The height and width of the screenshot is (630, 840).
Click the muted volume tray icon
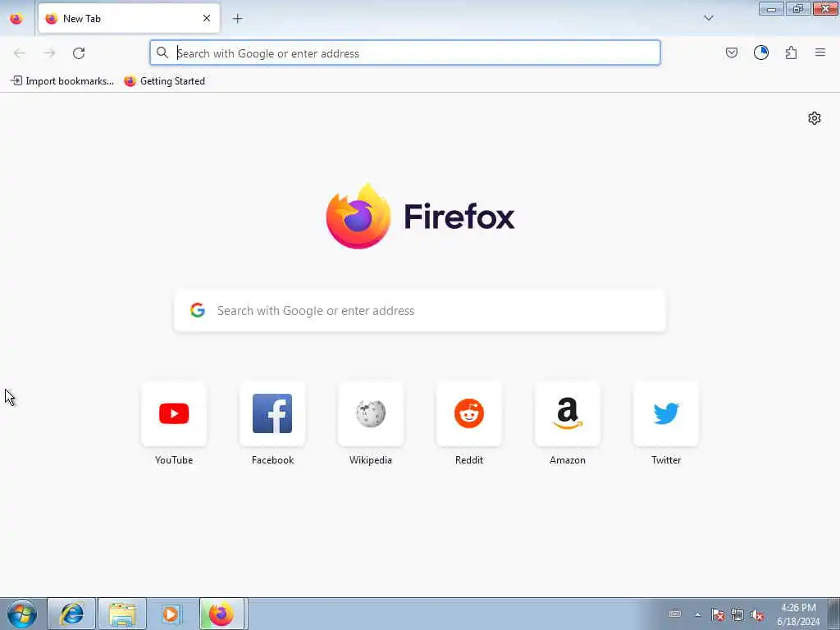coord(757,614)
